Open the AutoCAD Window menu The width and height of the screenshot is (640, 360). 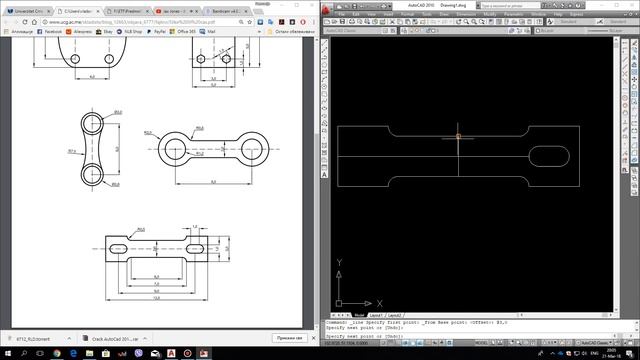539,14
